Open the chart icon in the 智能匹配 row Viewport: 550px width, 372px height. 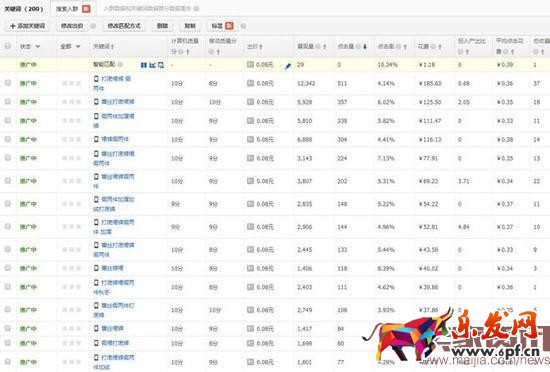click(152, 65)
